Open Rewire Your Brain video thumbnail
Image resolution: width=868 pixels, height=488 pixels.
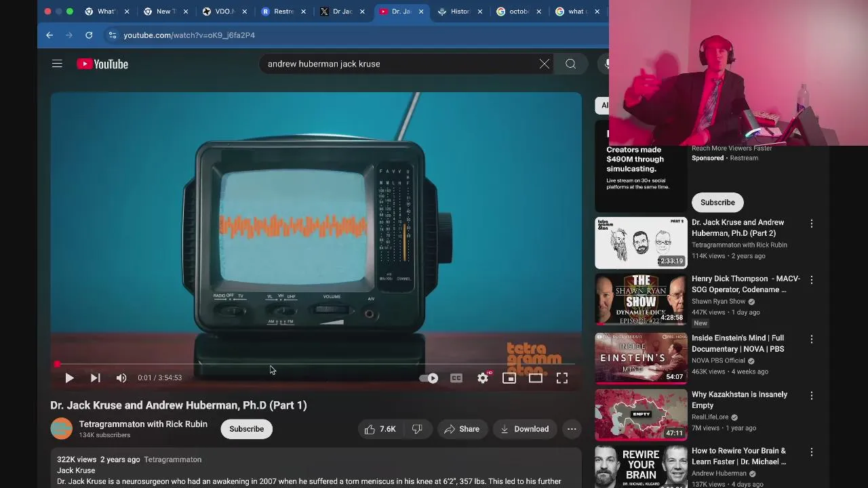641,466
